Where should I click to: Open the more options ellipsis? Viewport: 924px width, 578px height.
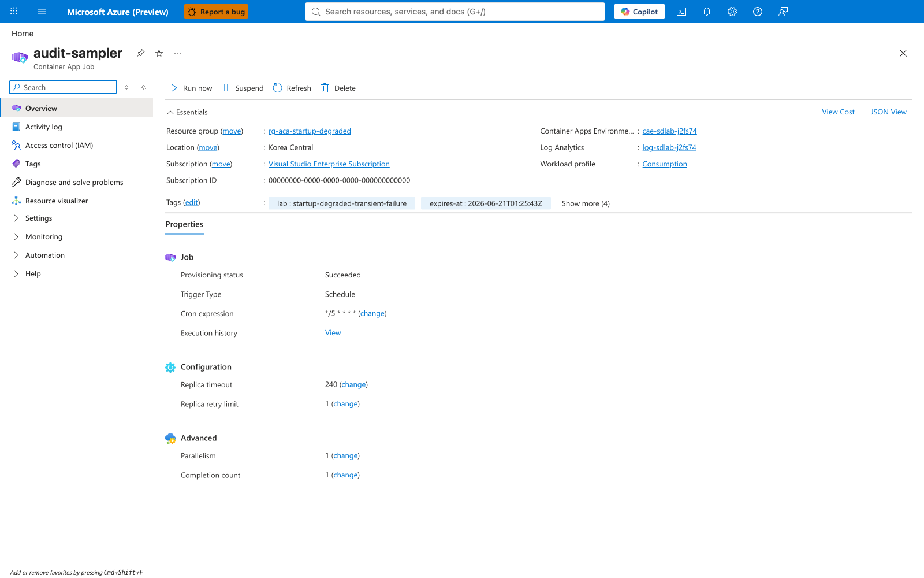(x=177, y=53)
